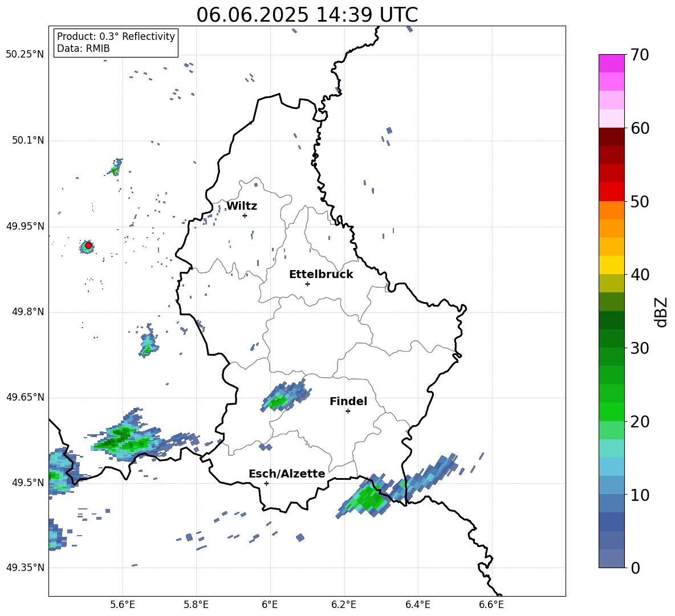Click the 49.8°N latitude label
Screen dimensions: 675x616
coord(28,312)
